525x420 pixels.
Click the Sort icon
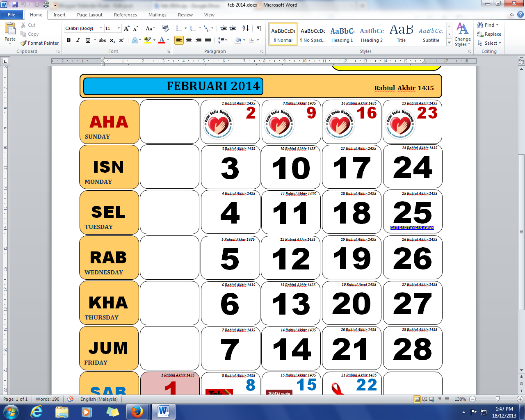click(246, 28)
